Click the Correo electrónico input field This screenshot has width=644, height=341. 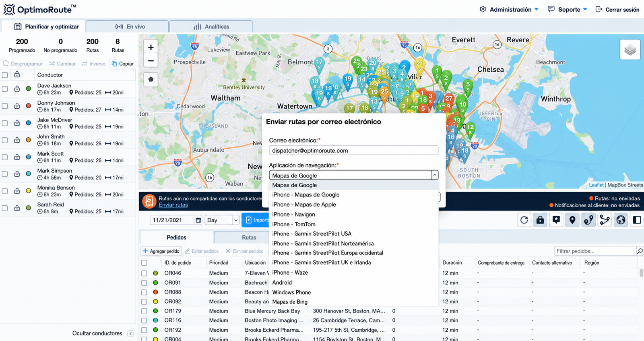tap(353, 150)
